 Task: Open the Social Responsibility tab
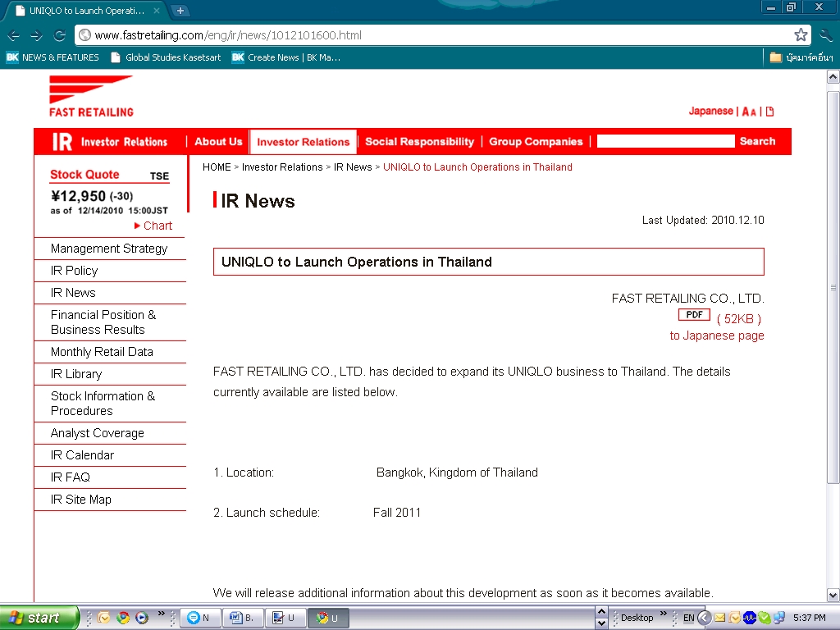click(x=419, y=141)
